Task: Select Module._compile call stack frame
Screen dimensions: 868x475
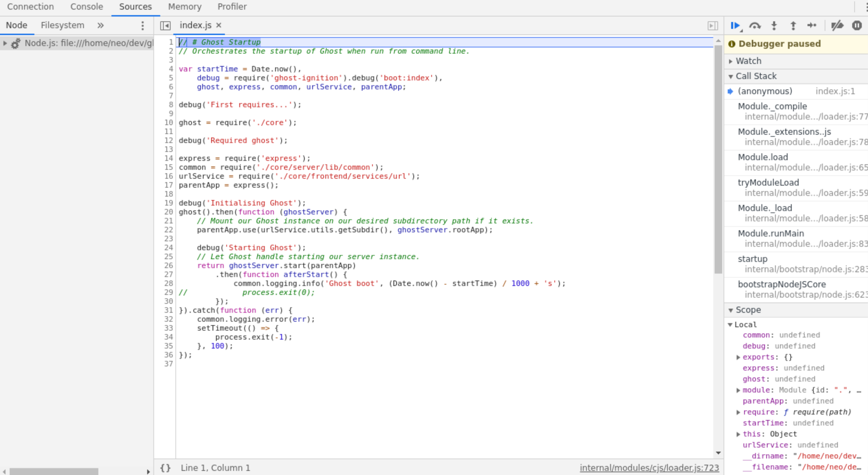Action: click(772, 107)
